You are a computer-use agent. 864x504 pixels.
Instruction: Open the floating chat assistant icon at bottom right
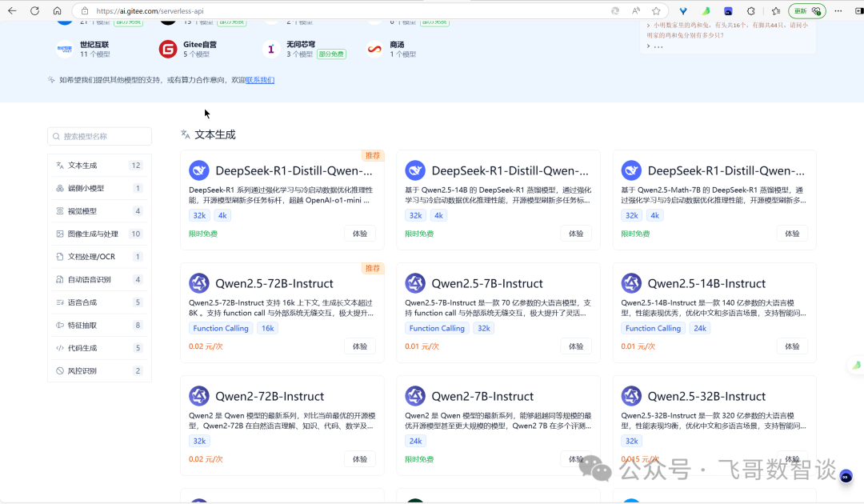[x=846, y=477]
